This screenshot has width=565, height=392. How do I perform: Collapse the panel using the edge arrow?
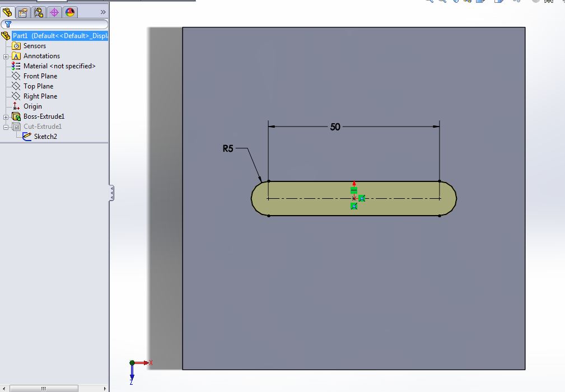click(x=111, y=192)
